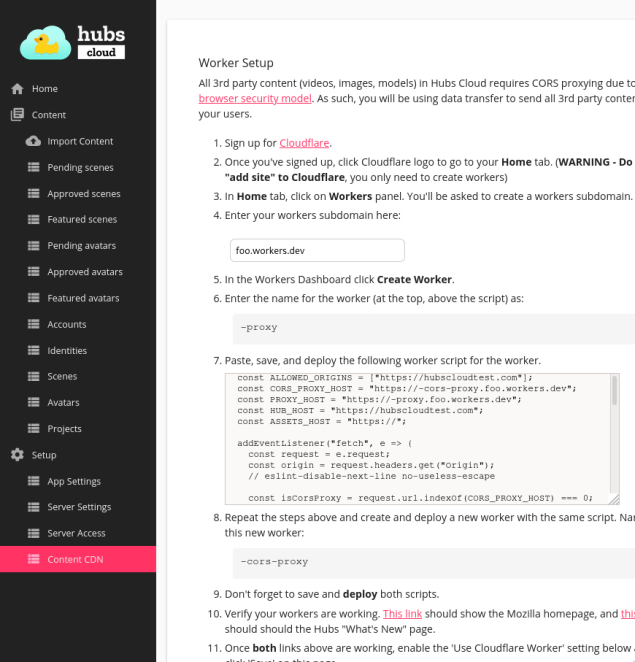
Task: Click the Home house icon
Action: (x=17, y=89)
